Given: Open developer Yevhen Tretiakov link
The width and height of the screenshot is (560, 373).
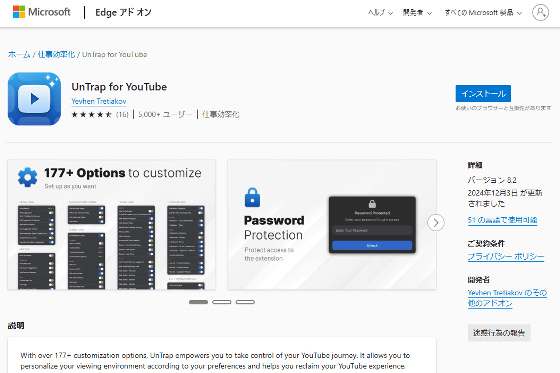Looking at the screenshot, I should (x=99, y=101).
